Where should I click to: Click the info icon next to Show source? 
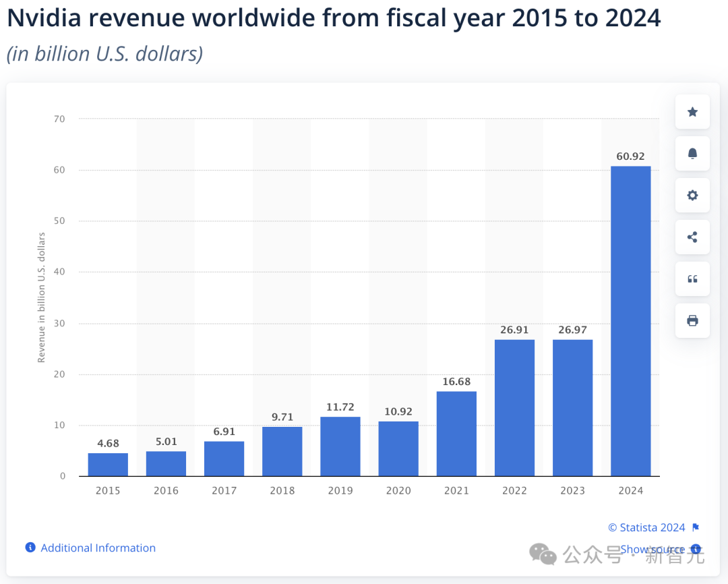pyautogui.click(x=696, y=549)
